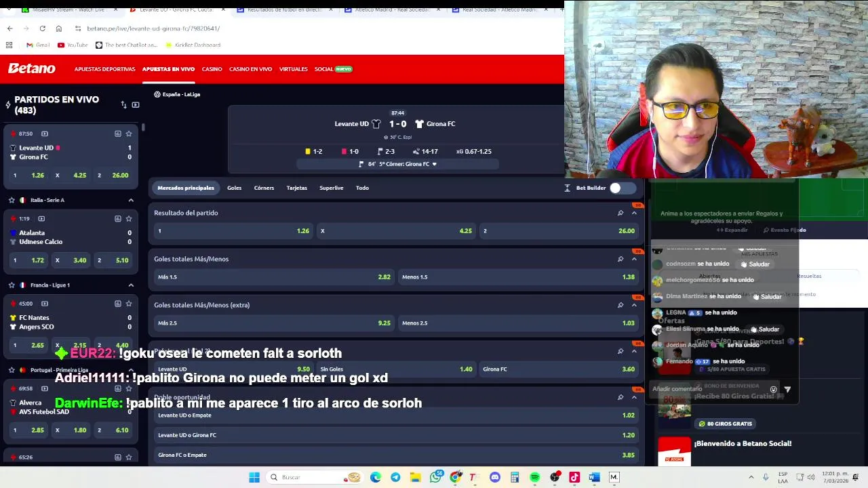Collapse the Italia - Serie A league
Screen dimensions: 868x488
(x=131, y=200)
